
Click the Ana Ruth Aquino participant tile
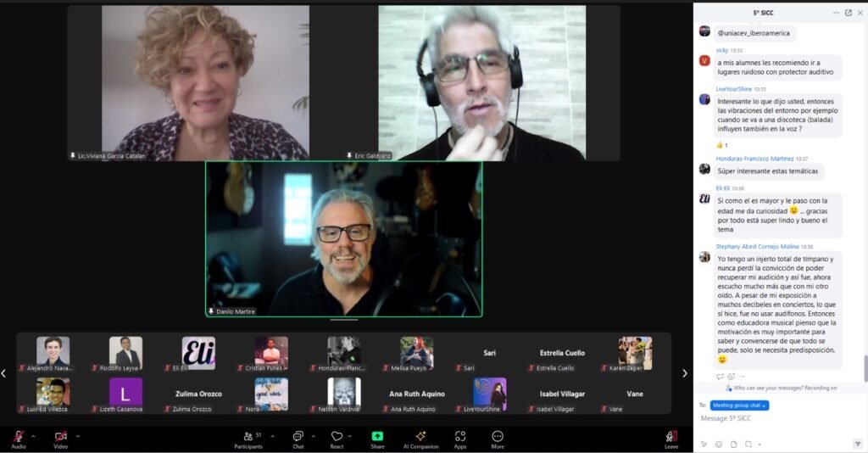click(x=417, y=394)
